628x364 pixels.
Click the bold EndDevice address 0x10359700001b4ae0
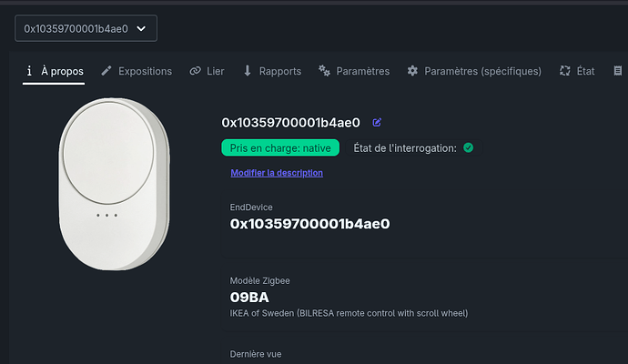(310, 223)
